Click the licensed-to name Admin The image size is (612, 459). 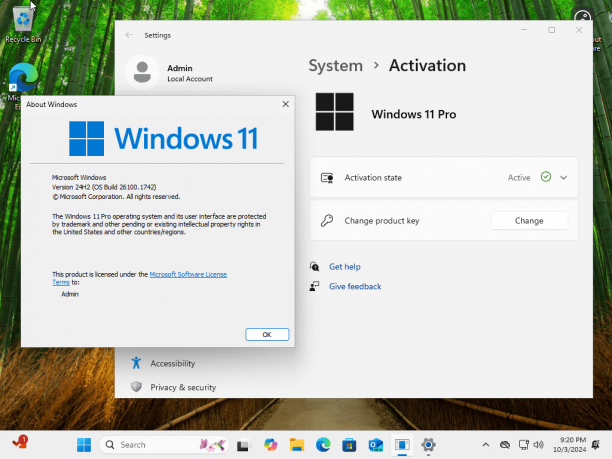[70, 294]
